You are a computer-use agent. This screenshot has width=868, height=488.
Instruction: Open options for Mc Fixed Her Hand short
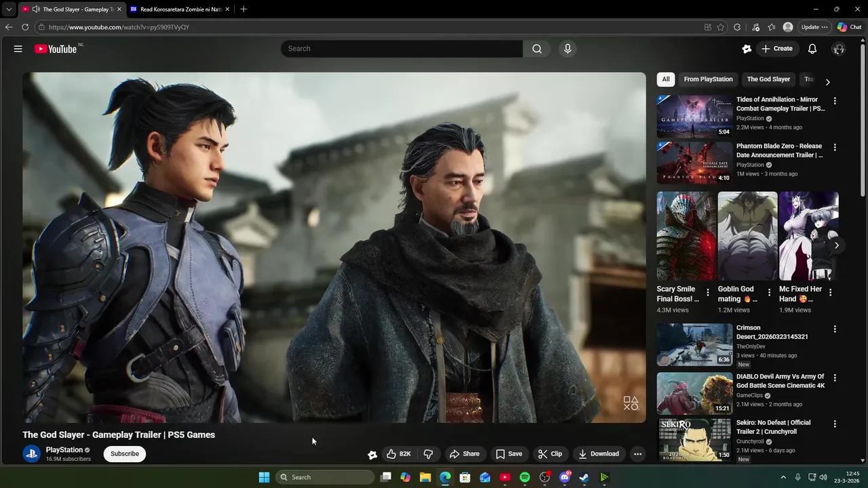coord(830,293)
